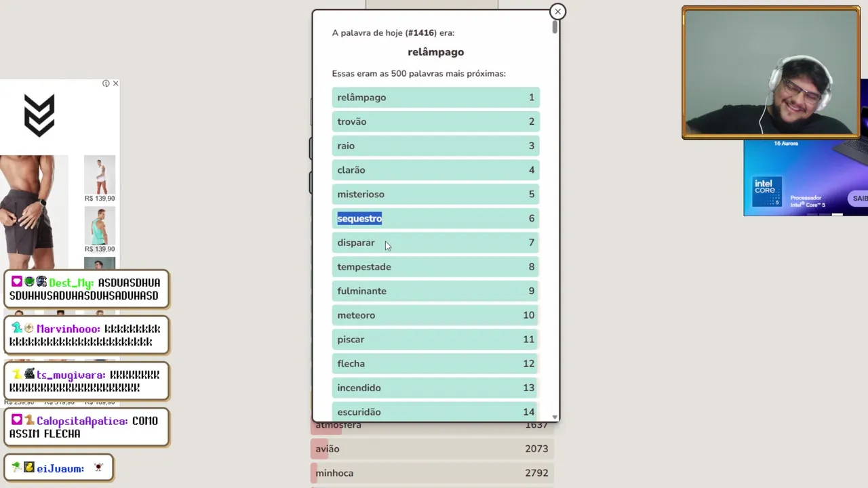Click the tempestade entry in list
This screenshot has height=488, width=868.
435,267
